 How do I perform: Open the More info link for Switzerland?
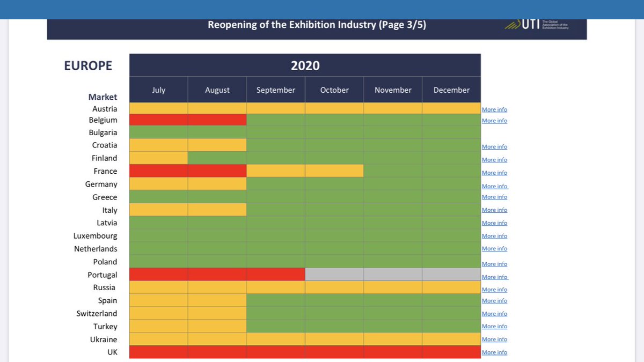[494, 314]
